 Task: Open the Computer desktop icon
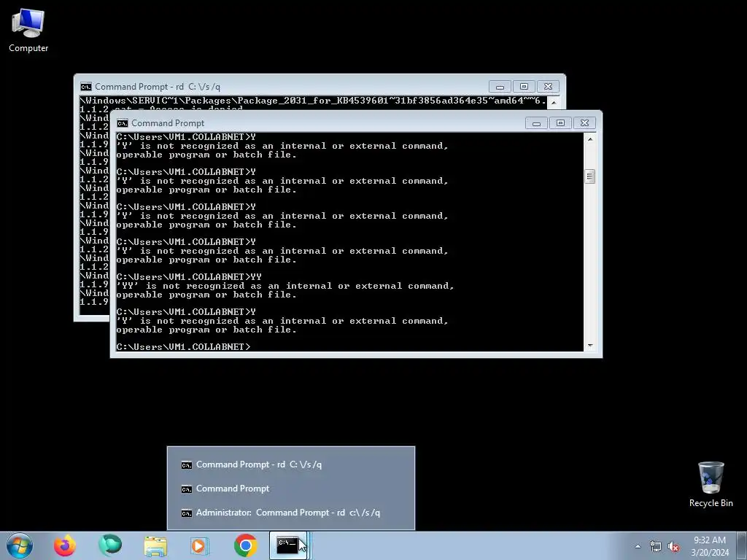pyautogui.click(x=28, y=31)
